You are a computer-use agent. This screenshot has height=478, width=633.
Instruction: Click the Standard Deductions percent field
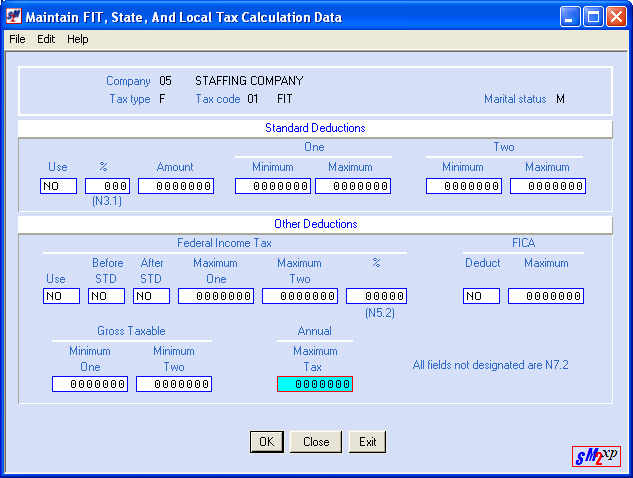107,186
